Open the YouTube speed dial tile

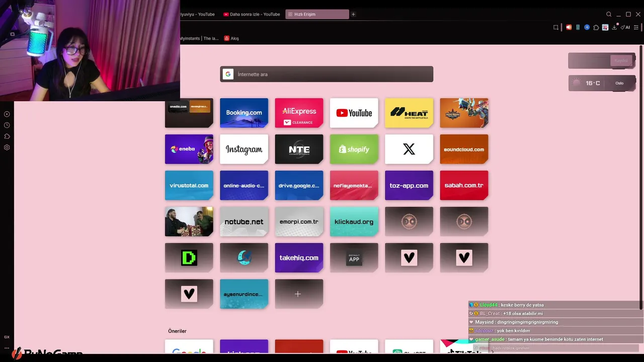354,113
